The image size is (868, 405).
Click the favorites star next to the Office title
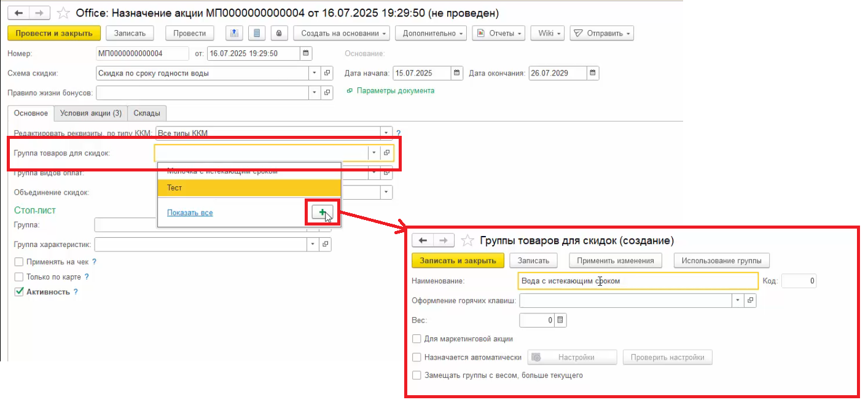[x=63, y=13]
